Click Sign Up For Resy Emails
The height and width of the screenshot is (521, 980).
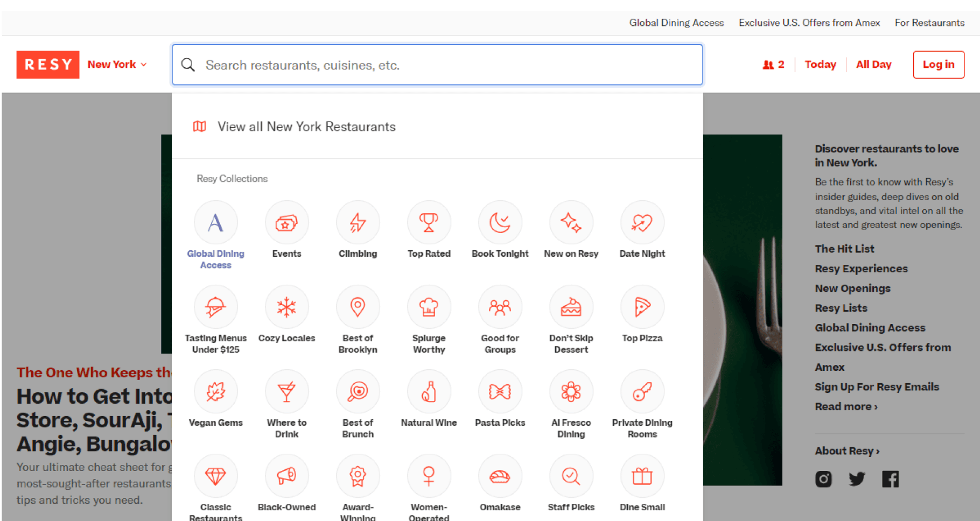[x=877, y=387]
